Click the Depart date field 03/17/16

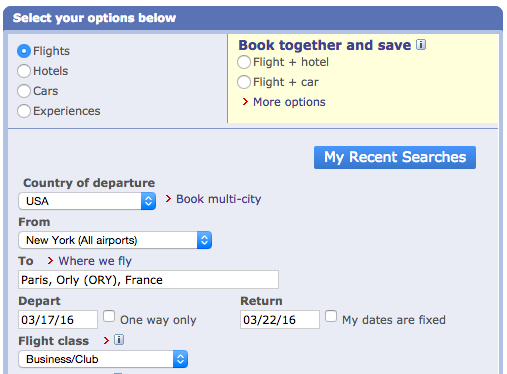(58, 320)
